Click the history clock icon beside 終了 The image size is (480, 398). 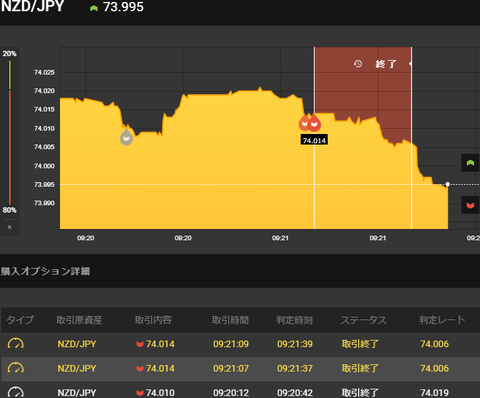tap(358, 63)
